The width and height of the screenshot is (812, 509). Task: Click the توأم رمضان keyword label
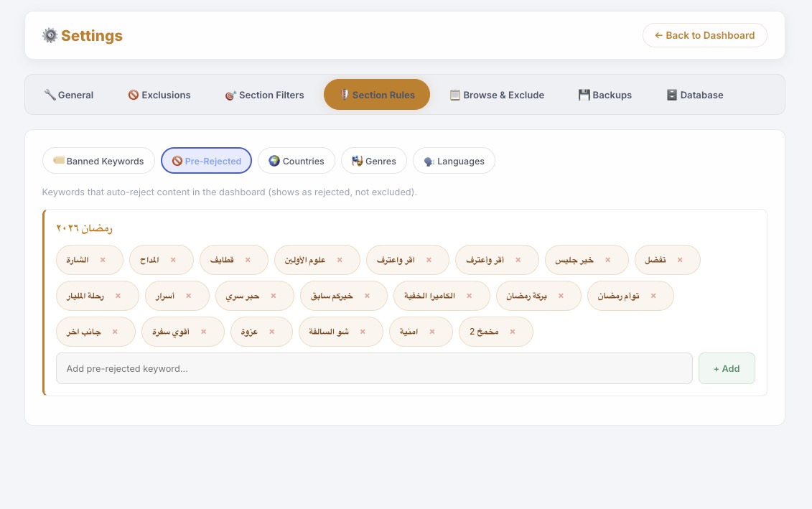[x=618, y=296]
